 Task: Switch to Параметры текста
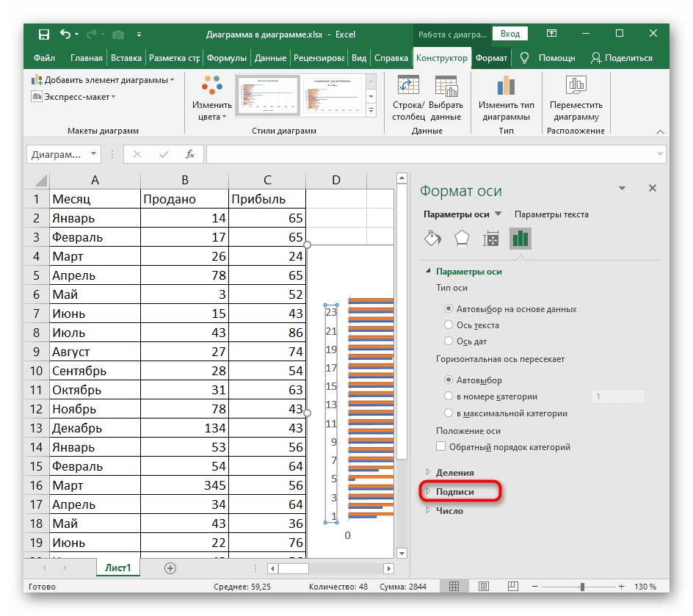tap(551, 214)
